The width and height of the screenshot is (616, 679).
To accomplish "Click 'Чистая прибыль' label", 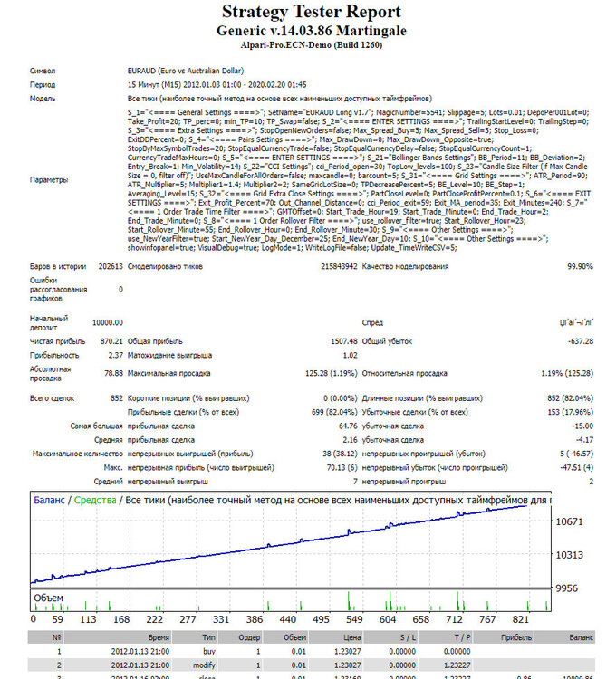I will click(x=58, y=341).
